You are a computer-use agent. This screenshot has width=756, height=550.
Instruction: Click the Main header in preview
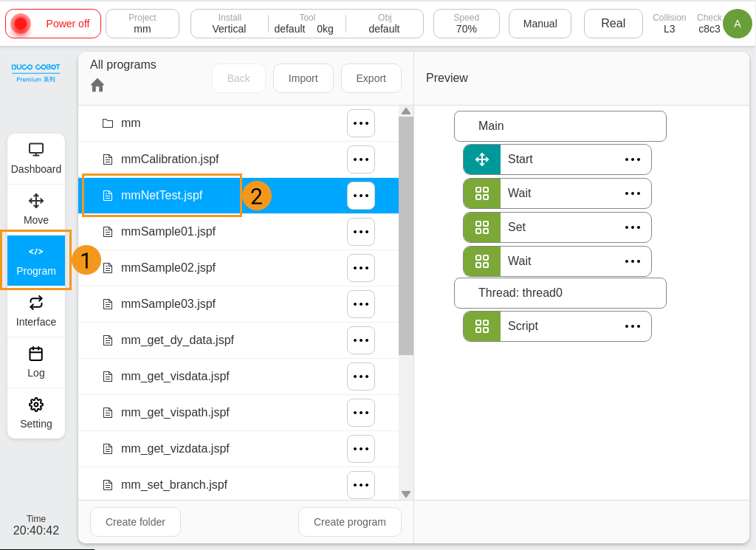click(560, 126)
